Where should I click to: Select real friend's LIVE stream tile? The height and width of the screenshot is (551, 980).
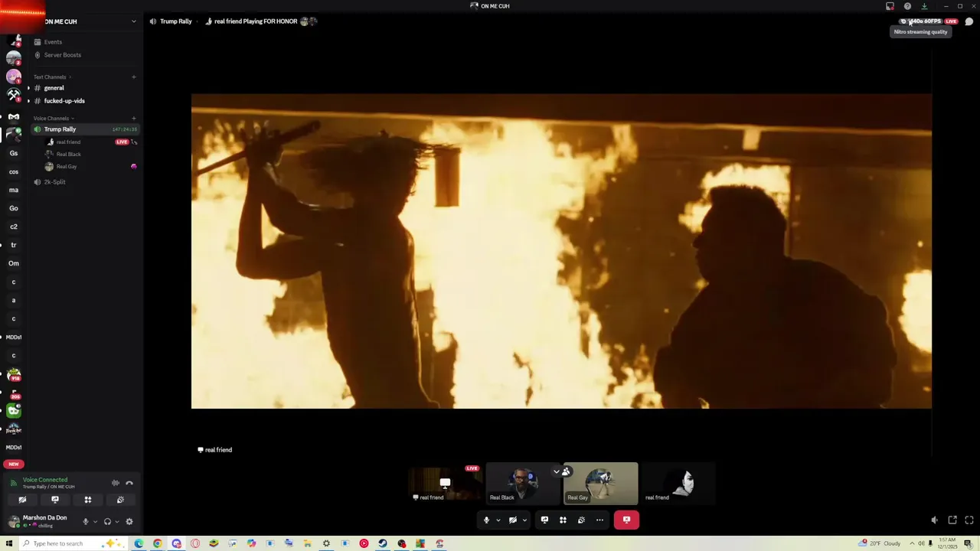445,484
